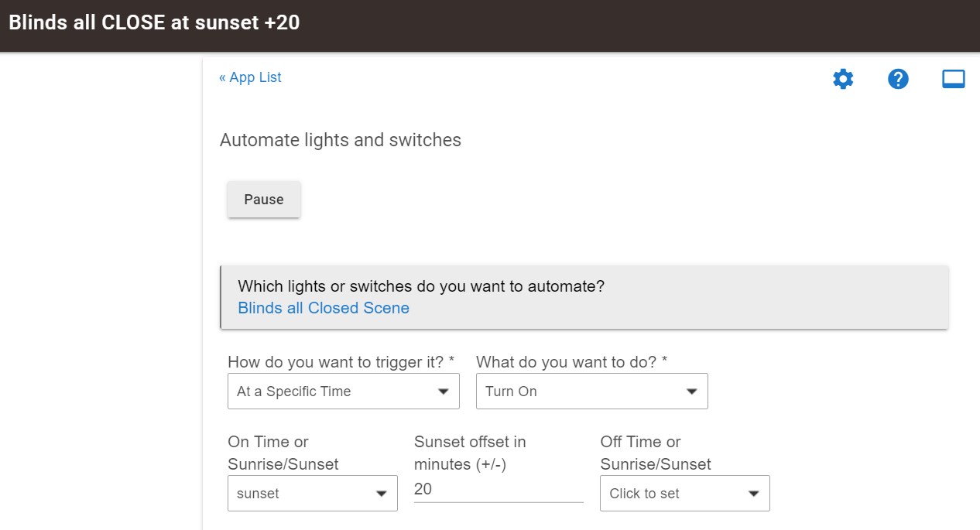This screenshot has height=530, width=980.
Task: Expand the At a Specific Time dropdown
Action: point(344,392)
